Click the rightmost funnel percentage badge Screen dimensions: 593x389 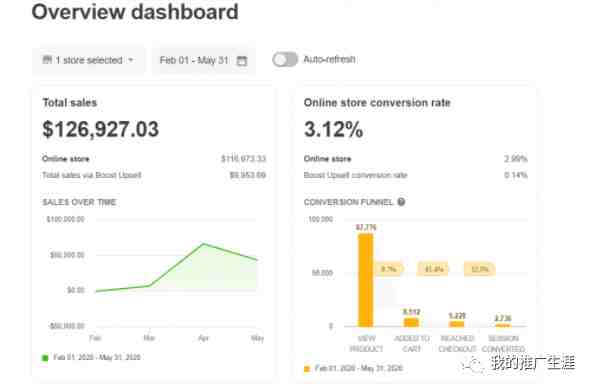tap(480, 269)
